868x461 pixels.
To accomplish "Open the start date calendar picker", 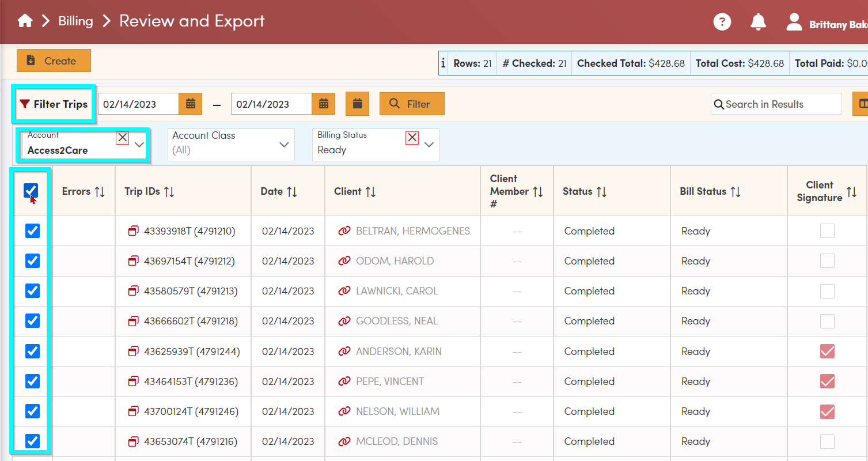I will pyautogui.click(x=191, y=104).
